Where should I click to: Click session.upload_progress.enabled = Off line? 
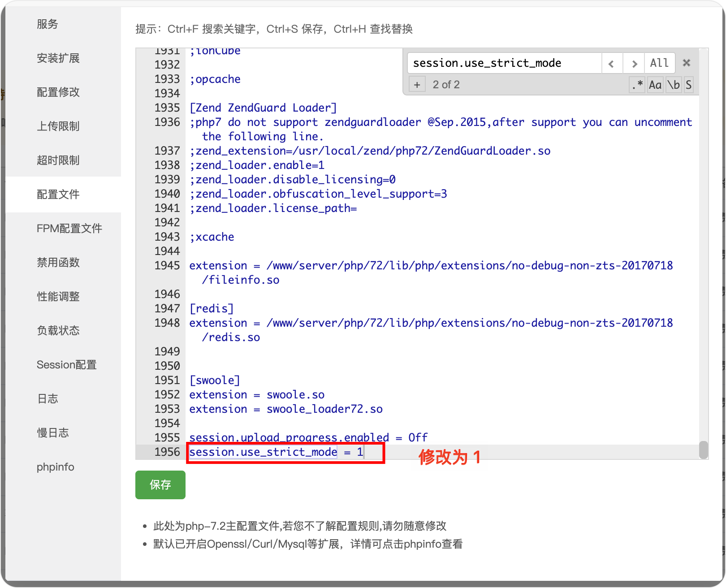(308, 437)
